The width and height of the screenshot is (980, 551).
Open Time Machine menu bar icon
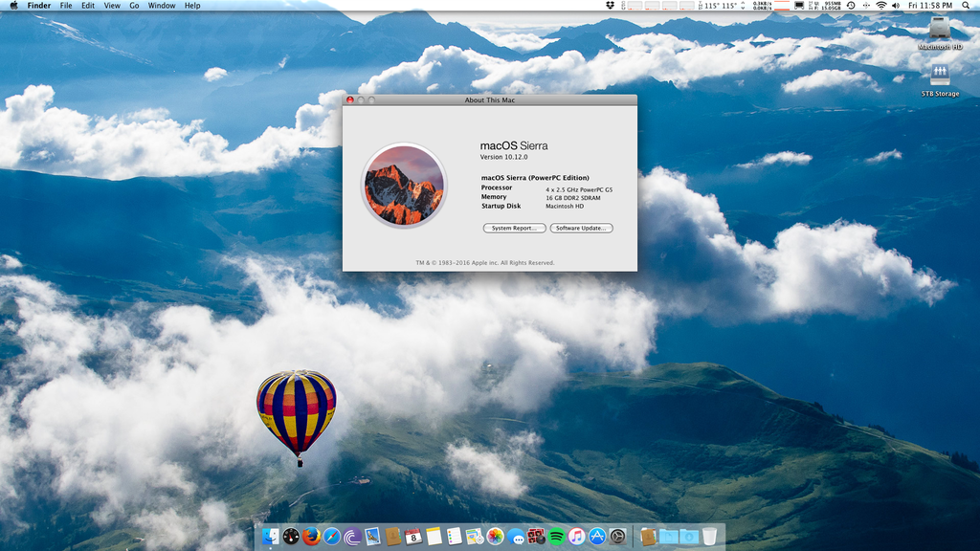(851, 5)
